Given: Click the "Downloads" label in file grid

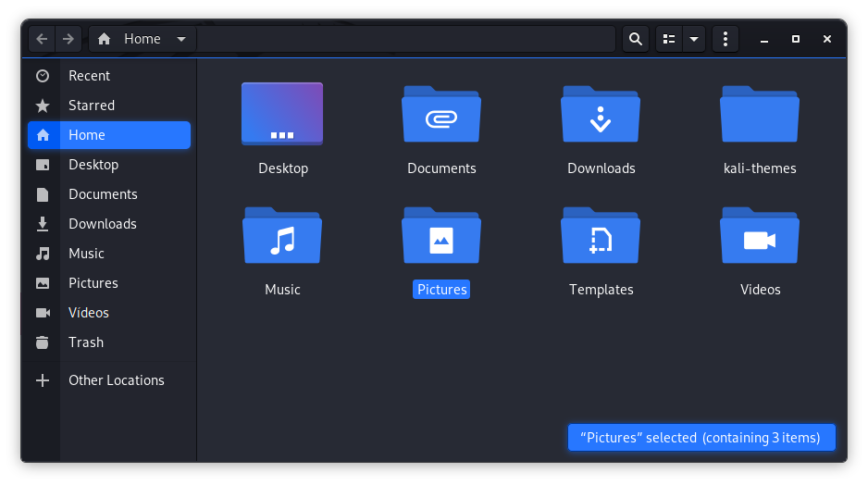Looking at the screenshot, I should click(601, 168).
